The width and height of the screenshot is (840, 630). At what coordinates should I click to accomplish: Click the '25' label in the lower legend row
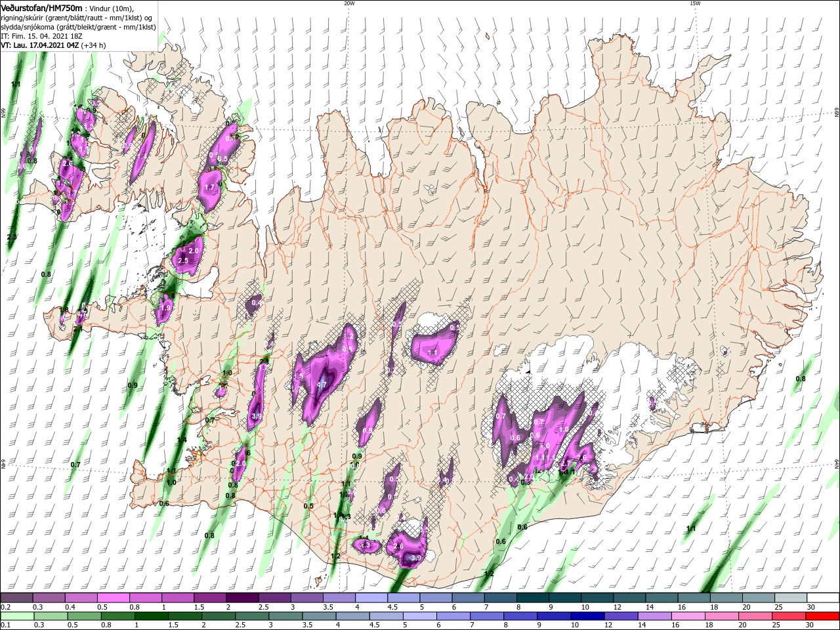click(x=777, y=625)
